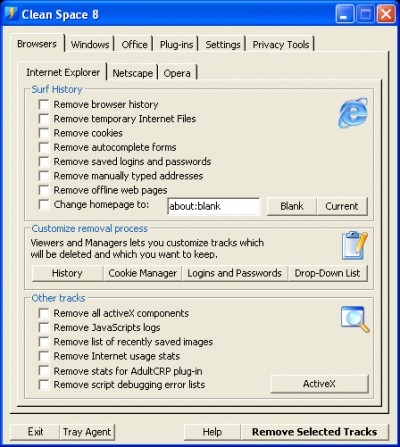
Task: Enable Remove list of recently saved images
Action: (x=44, y=342)
